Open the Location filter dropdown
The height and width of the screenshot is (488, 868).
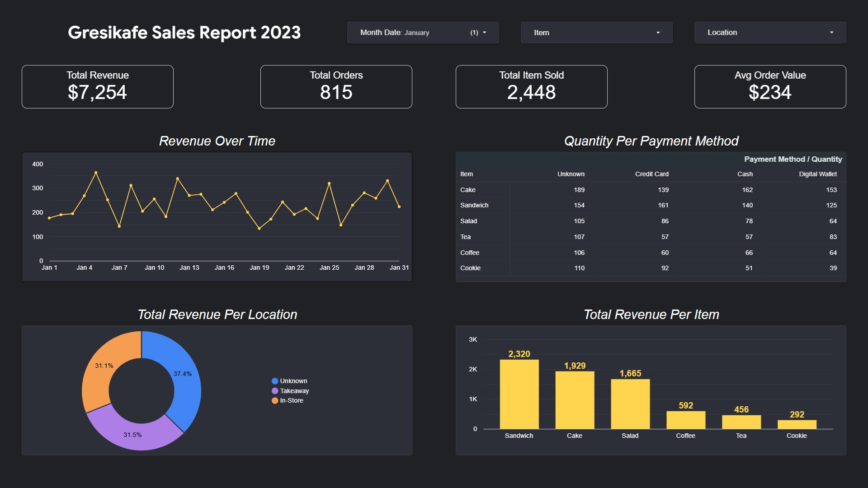(769, 32)
